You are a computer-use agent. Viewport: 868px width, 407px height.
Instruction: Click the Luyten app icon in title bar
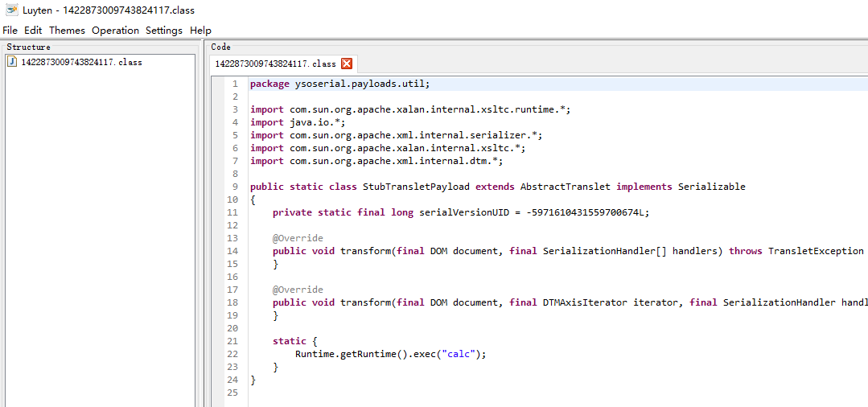(12, 10)
